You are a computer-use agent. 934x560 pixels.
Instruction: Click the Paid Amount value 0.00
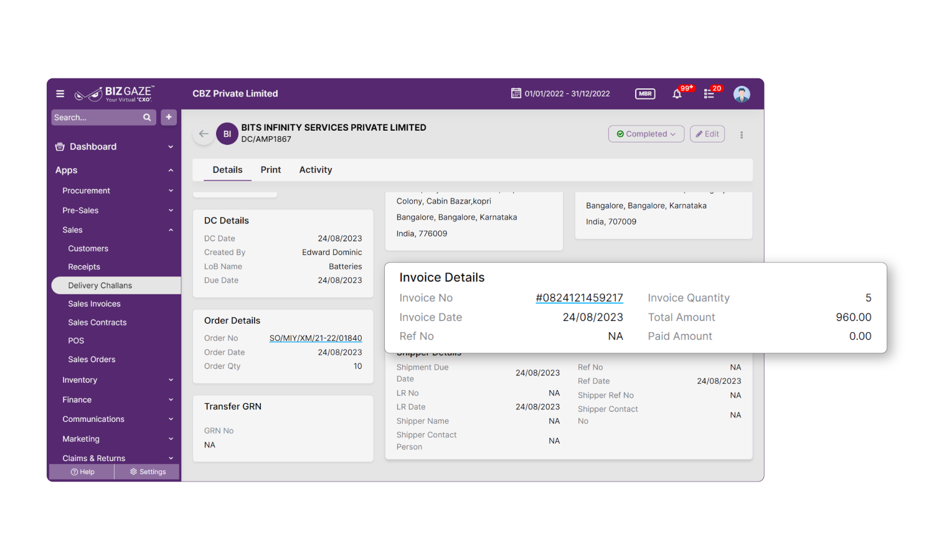(x=861, y=336)
